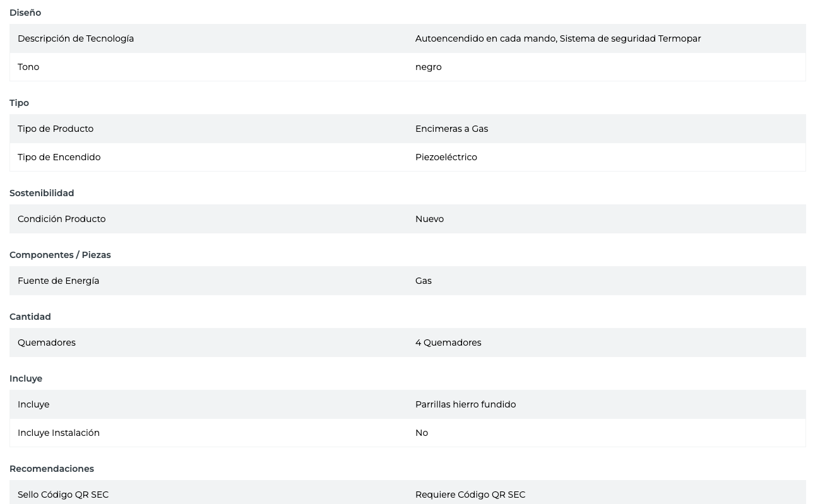Click the Tono row label
Screen dimensions: 820x504
[x=28, y=67]
